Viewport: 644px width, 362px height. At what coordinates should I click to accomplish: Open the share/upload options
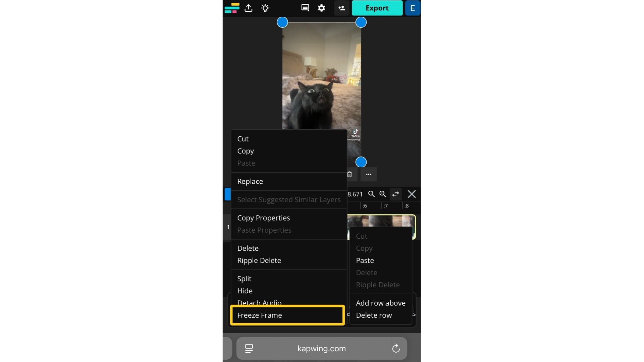pyautogui.click(x=248, y=8)
